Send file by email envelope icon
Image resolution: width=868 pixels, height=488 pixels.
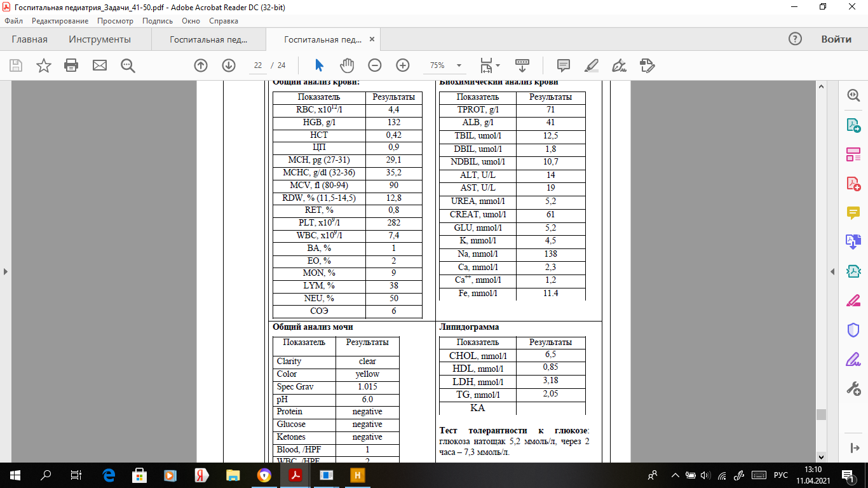[100, 65]
